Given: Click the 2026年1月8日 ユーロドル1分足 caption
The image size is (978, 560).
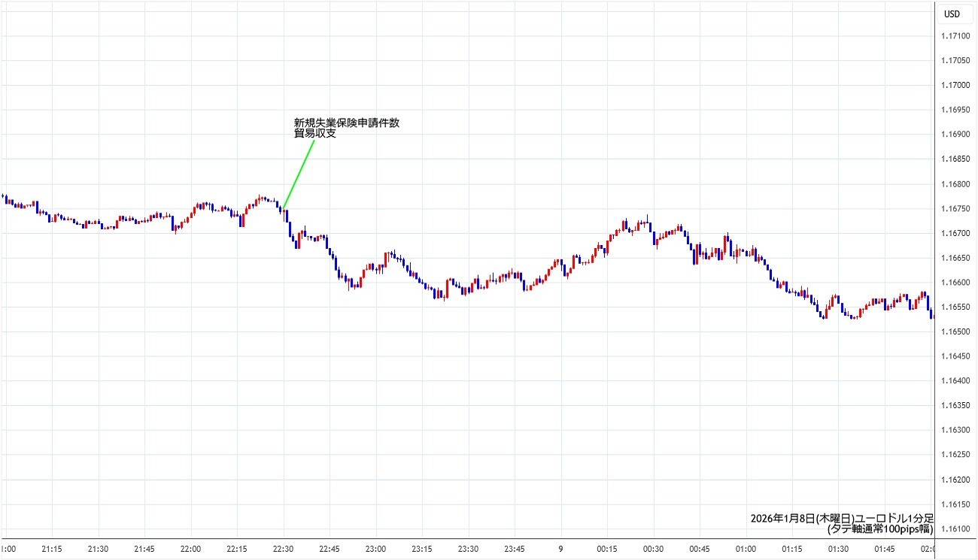Looking at the screenshot, I should 841,518.
